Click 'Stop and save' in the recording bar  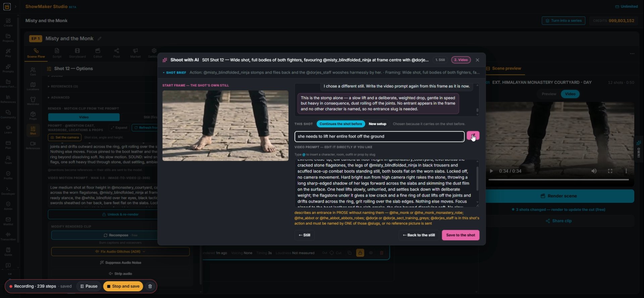coord(123,286)
